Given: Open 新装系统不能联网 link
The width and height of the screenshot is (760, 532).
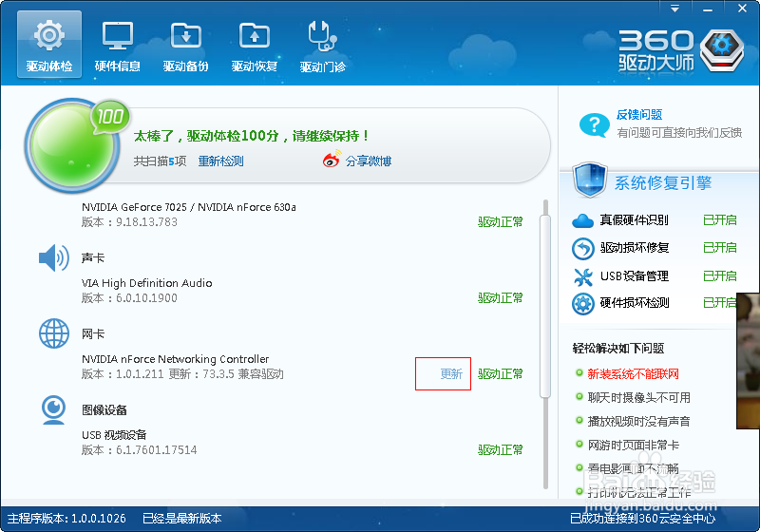Looking at the screenshot, I should [x=633, y=374].
